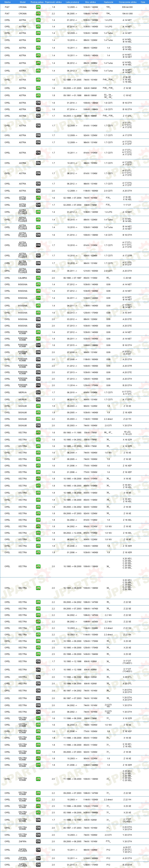The height and width of the screenshot is (868, 149).
Task: Click petrol icon in Astra Z 16 SE row
Action: click(38, 88)
